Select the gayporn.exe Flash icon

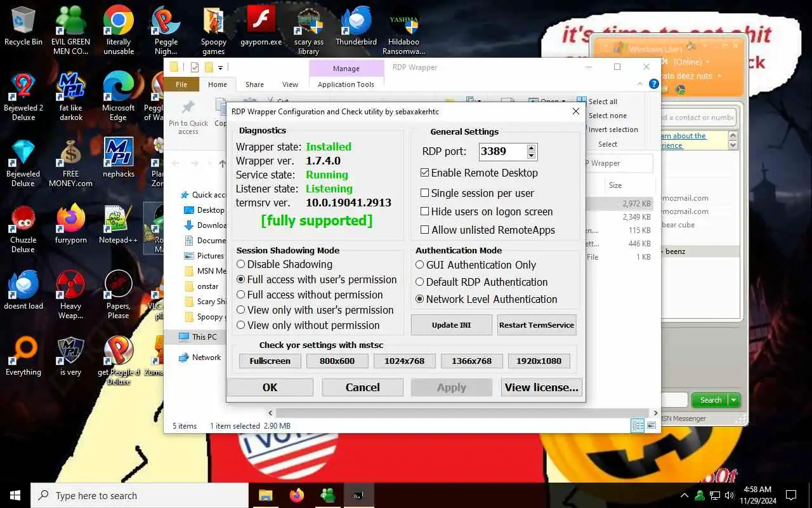click(261, 27)
